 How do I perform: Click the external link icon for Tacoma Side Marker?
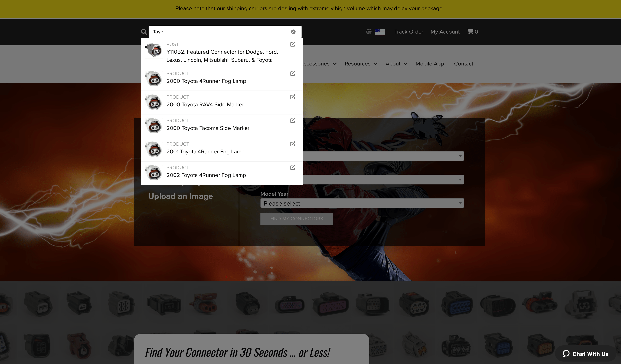[x=293, y=120]
